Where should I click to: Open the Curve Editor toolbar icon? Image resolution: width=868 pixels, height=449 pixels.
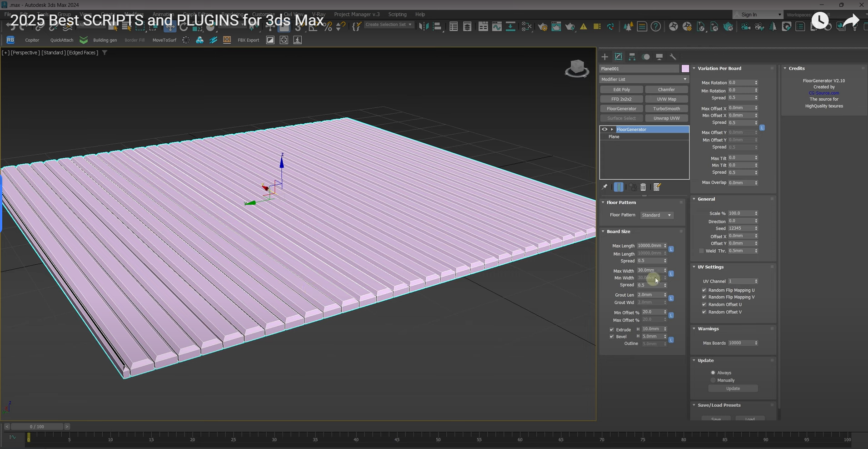pyautogui.click(x=497, y=27)
